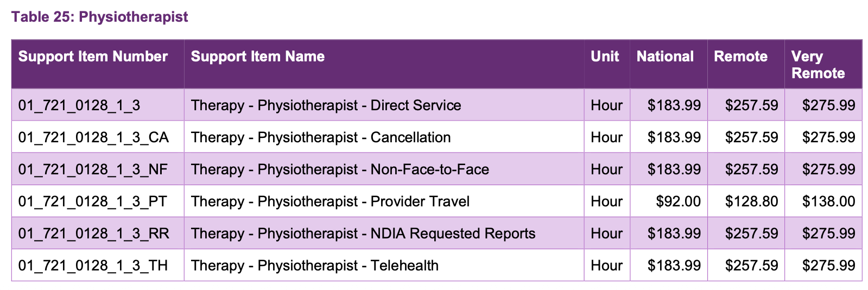
Task: Select item number 01_721_0128_1_3_TH
Action: 93,265
